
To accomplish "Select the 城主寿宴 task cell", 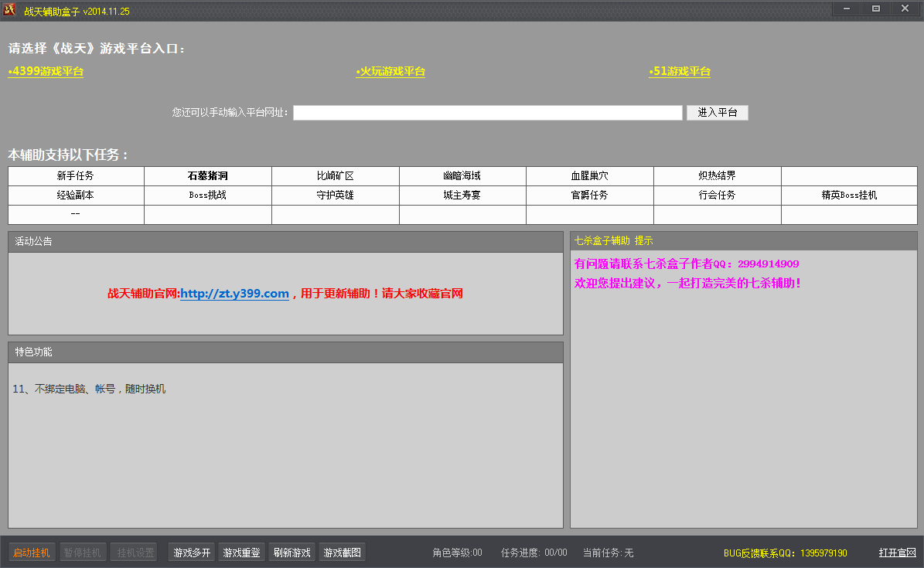I will [x=462, y=195].
